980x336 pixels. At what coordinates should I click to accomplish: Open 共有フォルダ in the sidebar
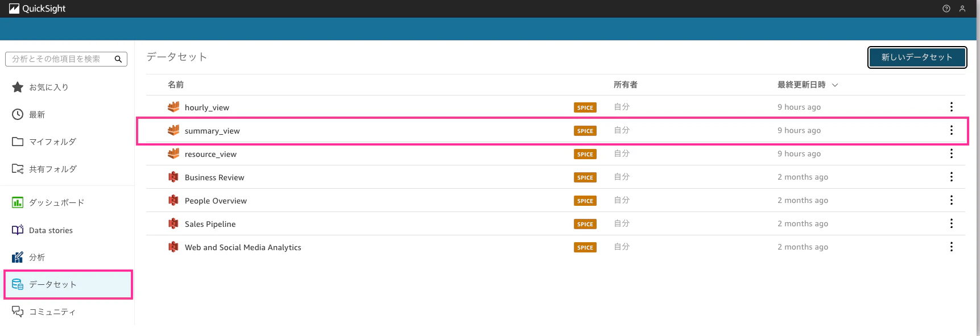52,169
